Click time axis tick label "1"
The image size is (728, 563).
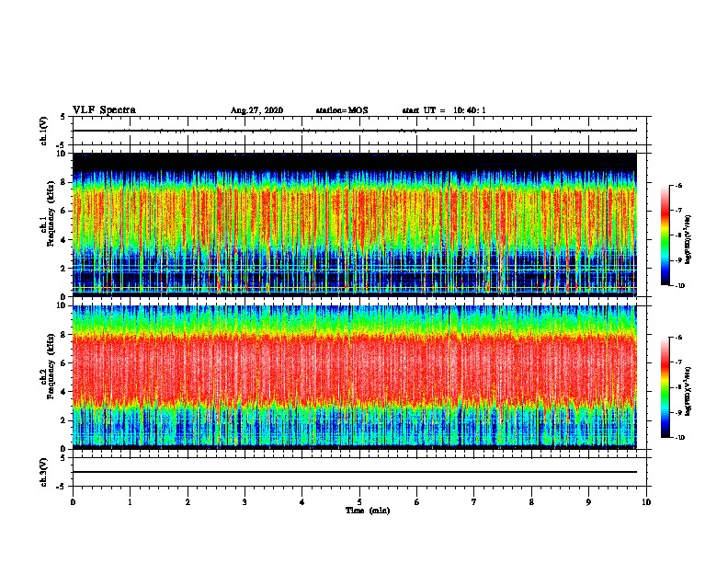pyautogui.click(x=130, y=502)
